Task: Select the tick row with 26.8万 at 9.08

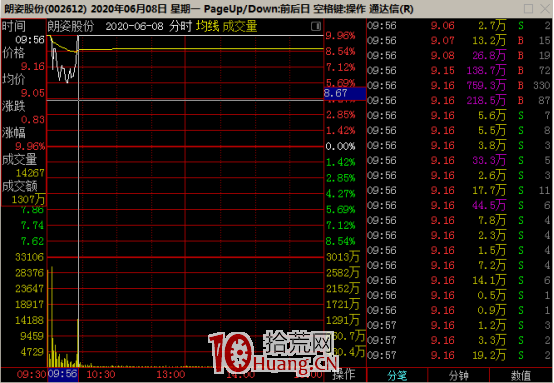Action: pos(459,55)
